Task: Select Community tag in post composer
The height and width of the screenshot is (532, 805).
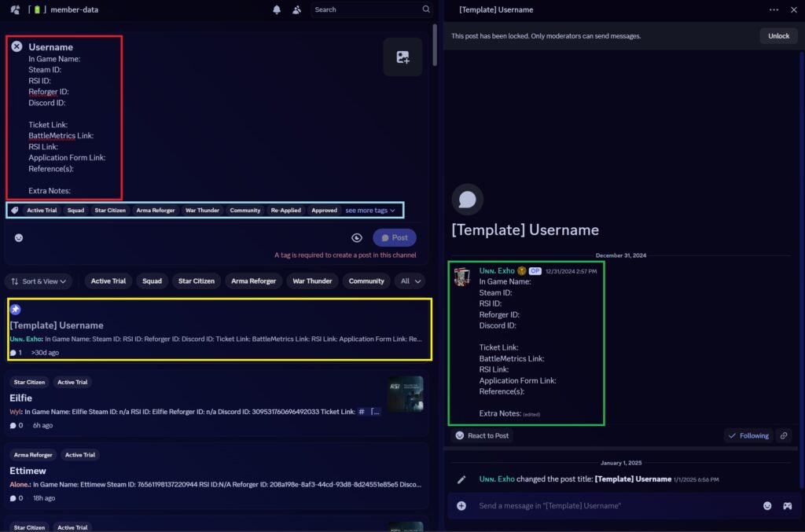Action: tap(245, 211)
